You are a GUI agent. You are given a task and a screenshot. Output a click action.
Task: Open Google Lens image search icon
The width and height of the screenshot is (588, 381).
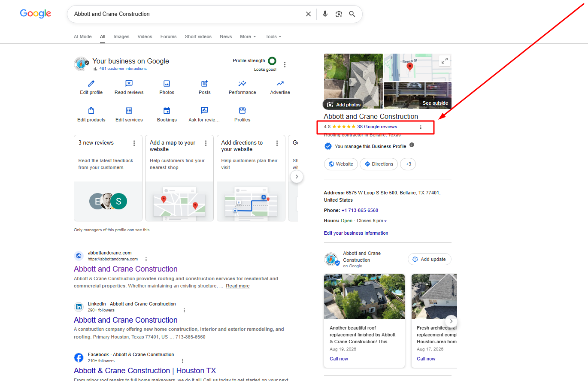(x=339, y=14)
